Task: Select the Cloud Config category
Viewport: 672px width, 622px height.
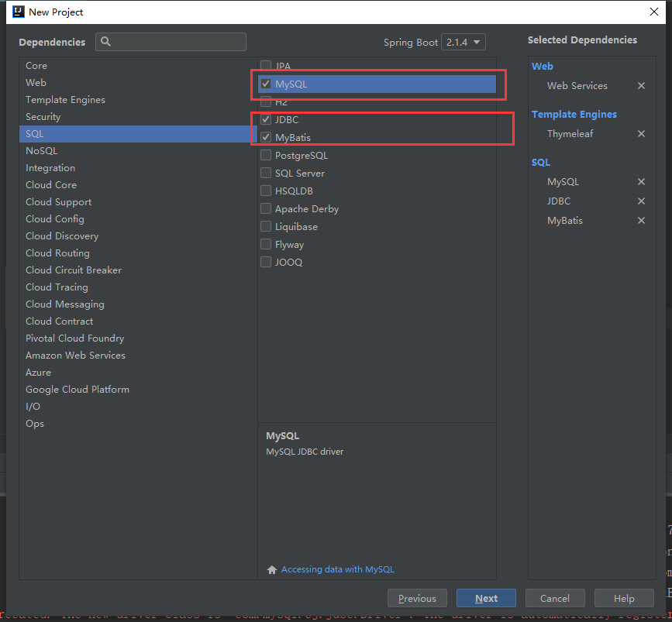Action: (138, 219)
